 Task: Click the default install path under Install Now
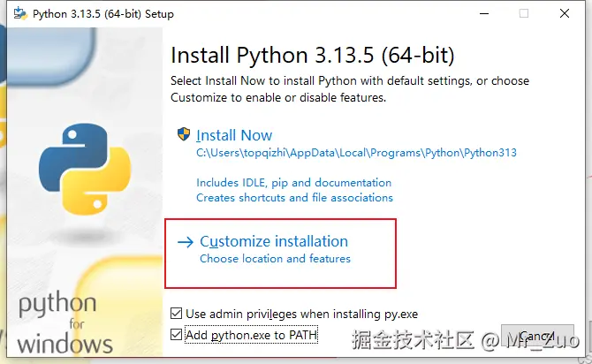coord(356,153)
